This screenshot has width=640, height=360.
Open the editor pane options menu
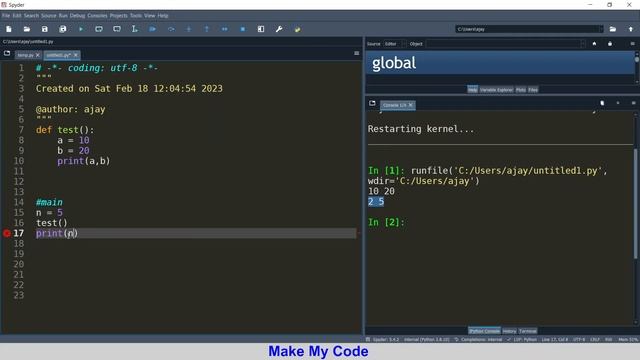pos(356,53)
